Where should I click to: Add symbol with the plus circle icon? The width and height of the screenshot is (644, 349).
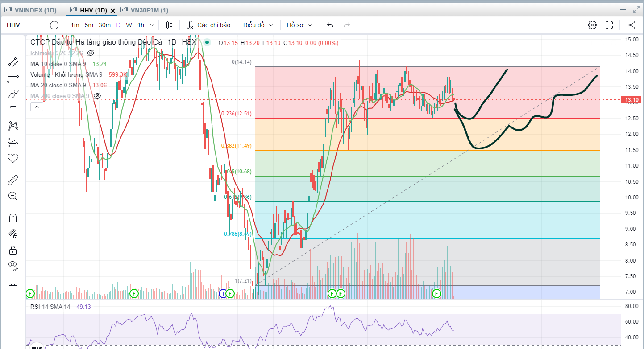click(x=54, y=25)
